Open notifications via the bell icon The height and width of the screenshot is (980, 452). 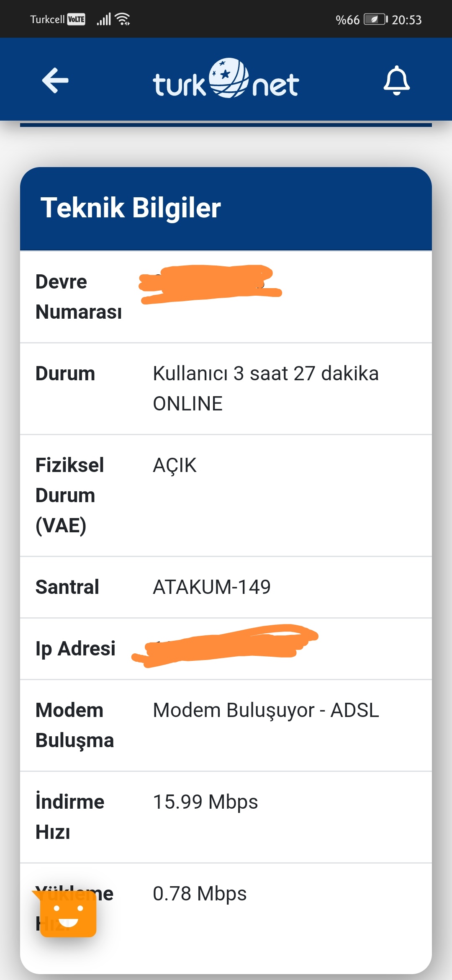click(x=396, y=80)
